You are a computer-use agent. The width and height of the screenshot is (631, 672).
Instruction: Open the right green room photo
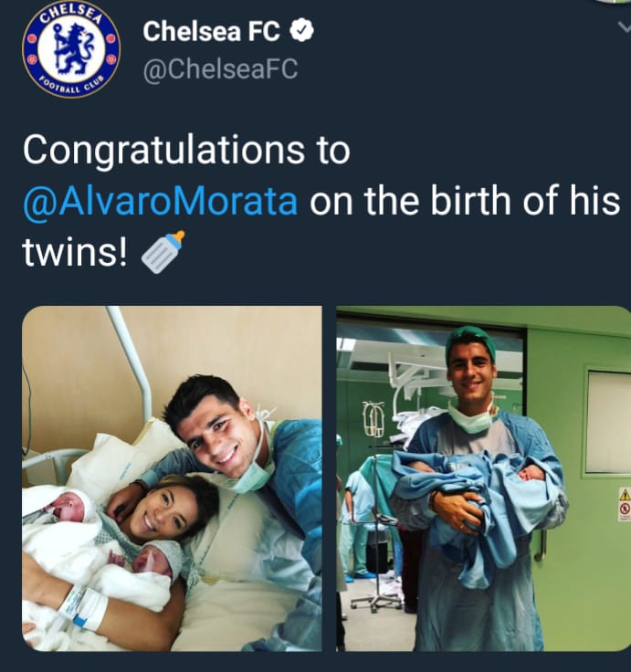click(x=484, y=478)
